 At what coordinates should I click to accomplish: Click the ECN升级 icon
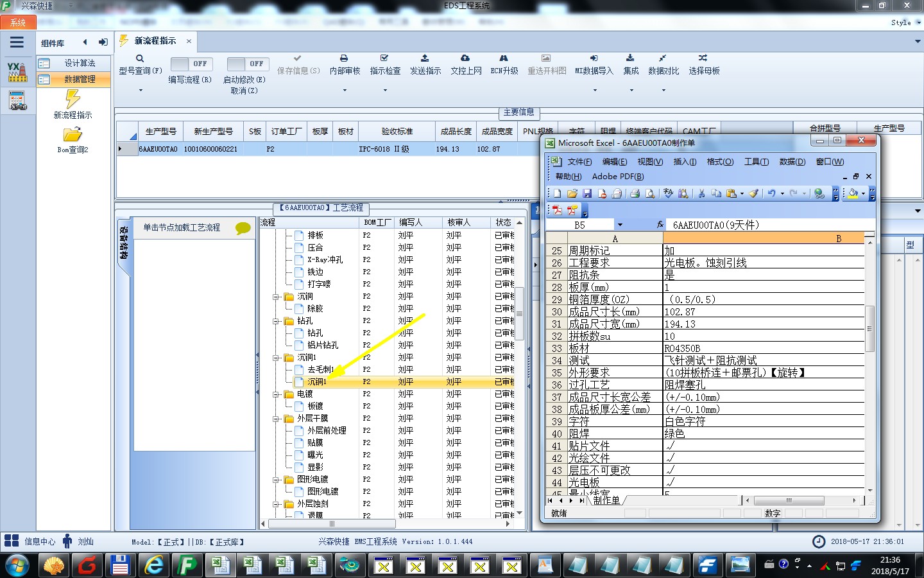(504, 58)
